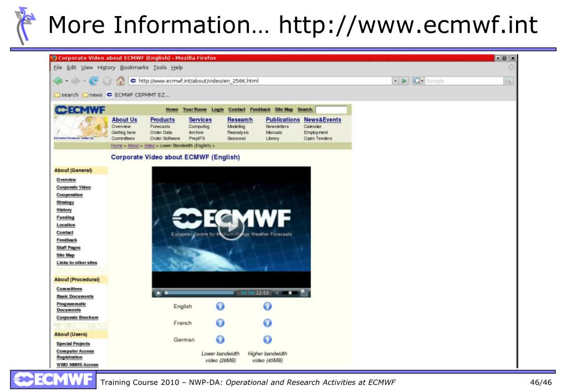This screenshot has width=567, height=392.
Task: Click the small play button in video controls
Action: tap(158, 293)
